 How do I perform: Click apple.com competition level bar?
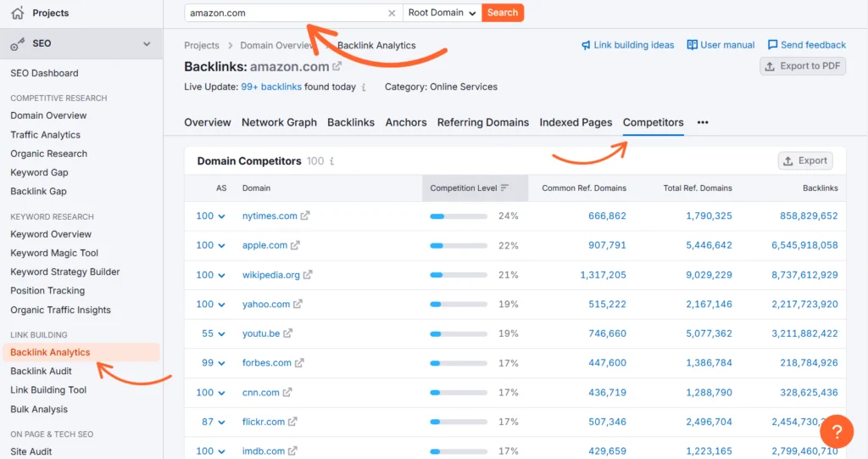coord(459,245)
